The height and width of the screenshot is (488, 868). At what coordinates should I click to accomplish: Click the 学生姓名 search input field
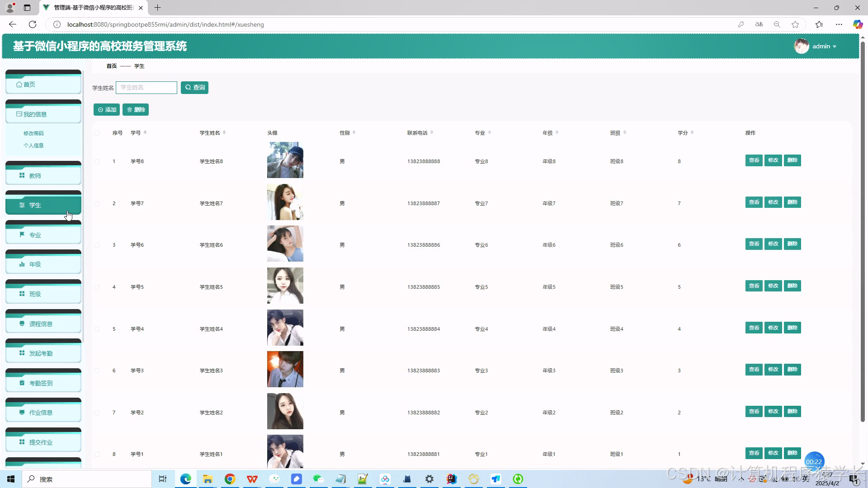146,88
